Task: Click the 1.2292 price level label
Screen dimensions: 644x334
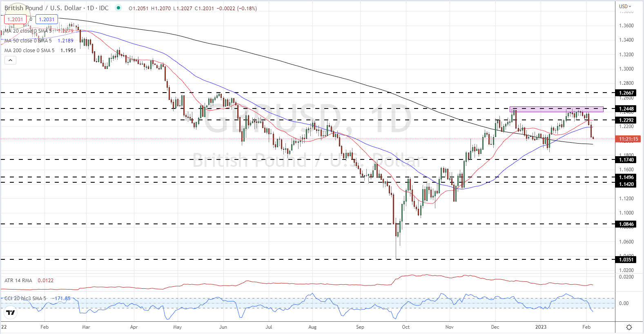Action: point(626,120)
